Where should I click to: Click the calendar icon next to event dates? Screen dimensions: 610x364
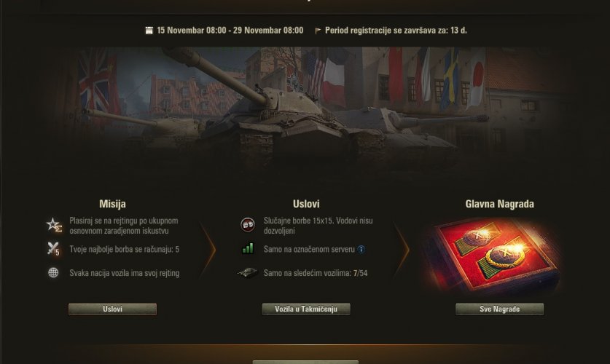tap(149, 31)
